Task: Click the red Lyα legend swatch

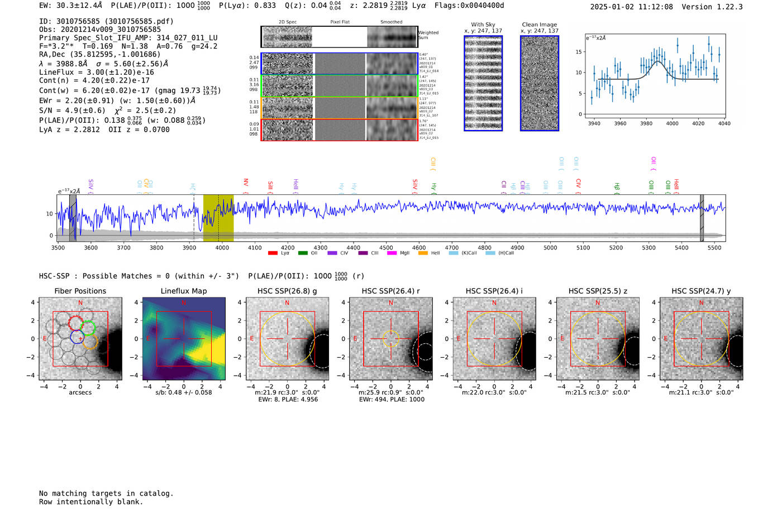Action: 273,253
